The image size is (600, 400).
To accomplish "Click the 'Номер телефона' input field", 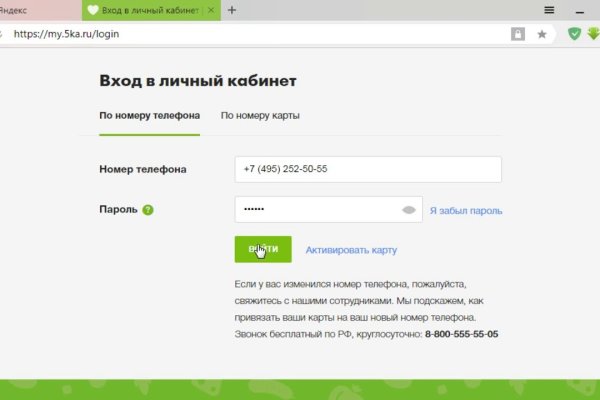I will [367, 169].
